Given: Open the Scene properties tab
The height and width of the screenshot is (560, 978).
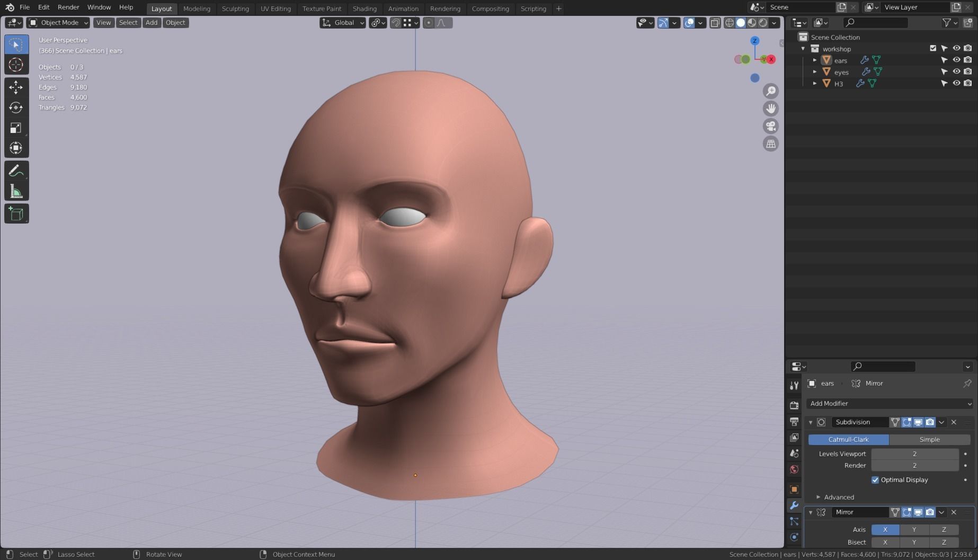Looking at the screenshot, I should [x=794, y=454].
